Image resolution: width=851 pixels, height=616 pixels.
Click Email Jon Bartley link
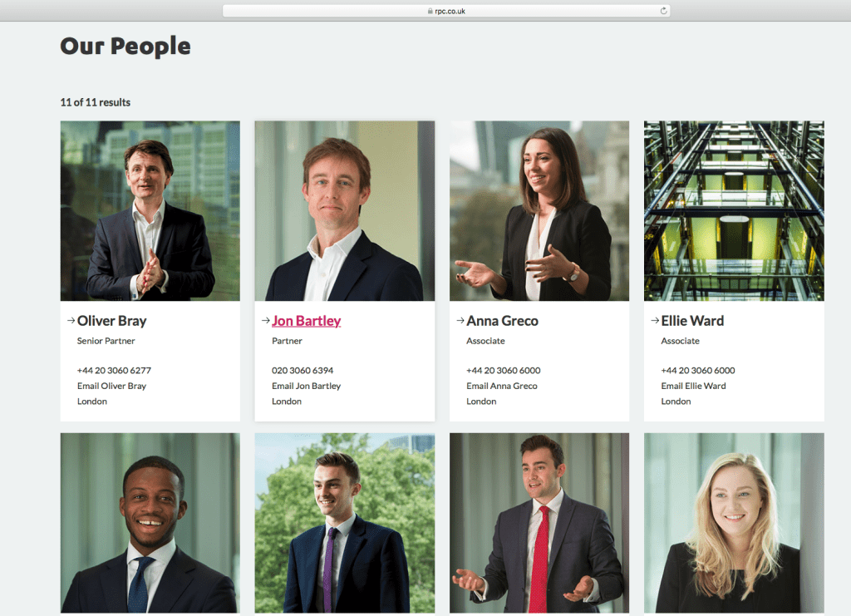pos(306,386)
